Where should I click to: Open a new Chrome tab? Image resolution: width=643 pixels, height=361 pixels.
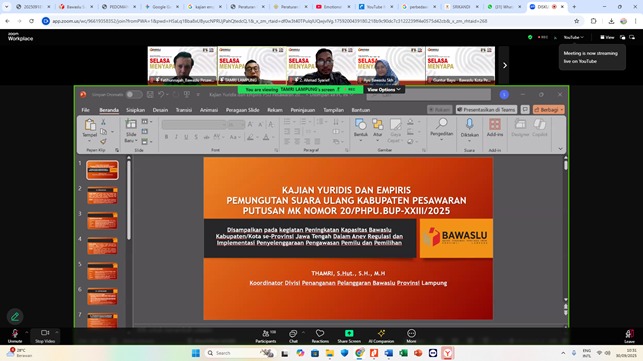574,7
